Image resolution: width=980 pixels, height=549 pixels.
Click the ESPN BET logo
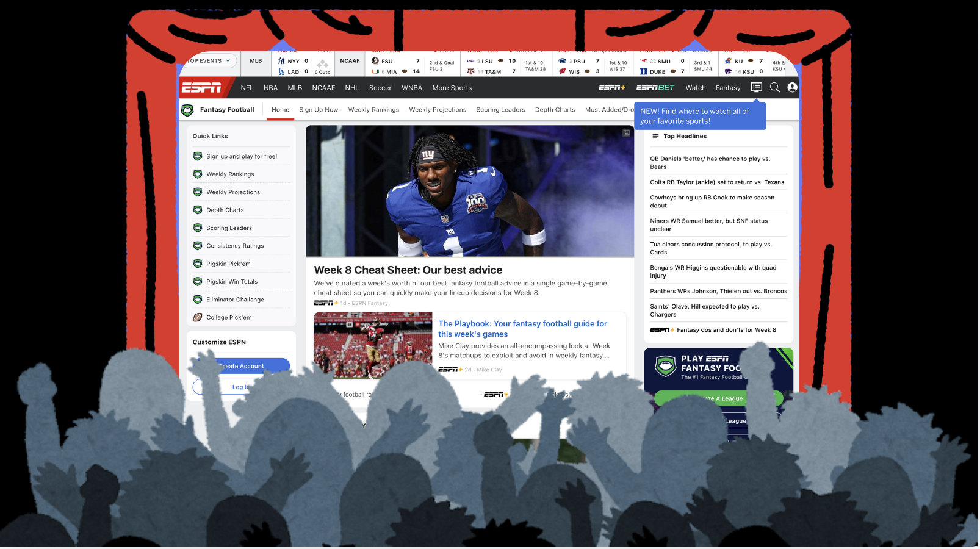point(655,88)
